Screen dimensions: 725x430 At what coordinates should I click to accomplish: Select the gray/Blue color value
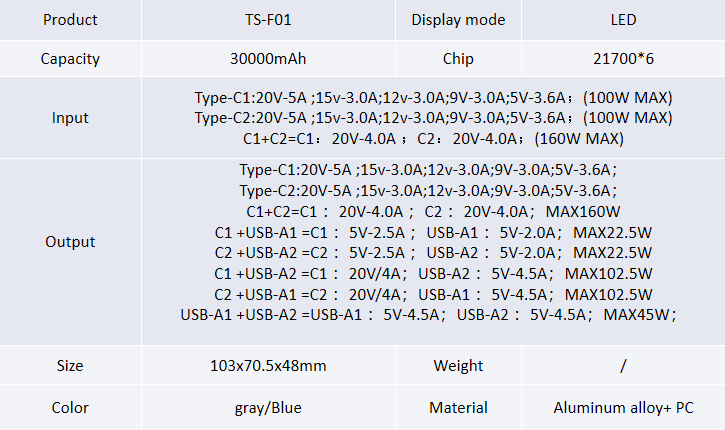click(268, 408)
